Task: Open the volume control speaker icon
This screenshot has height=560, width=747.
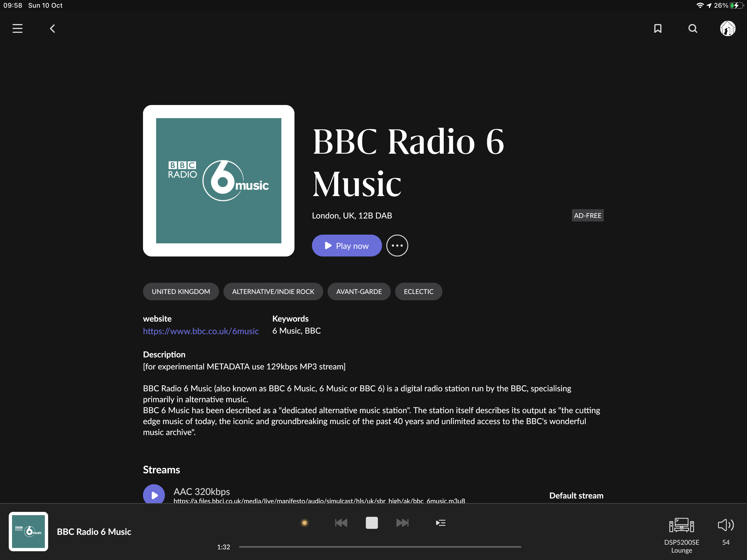Action: point(725,525)
